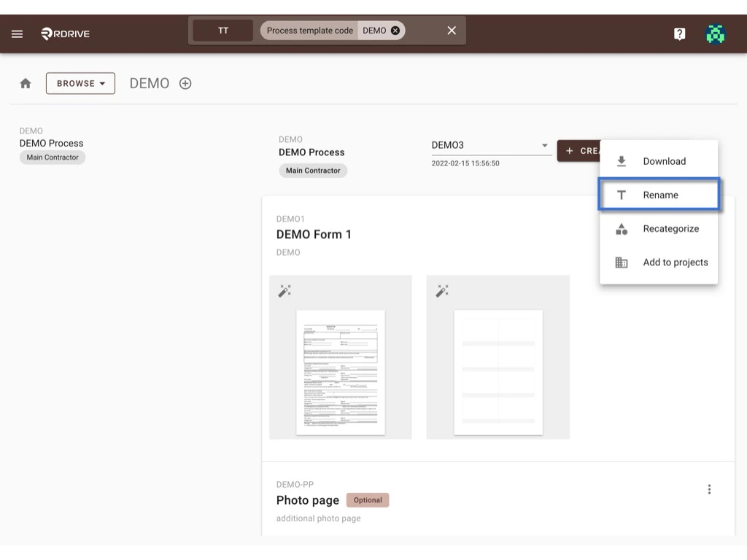Open help with the question mark icon
This screenshot has height=560, width=747.
(679, 33)
